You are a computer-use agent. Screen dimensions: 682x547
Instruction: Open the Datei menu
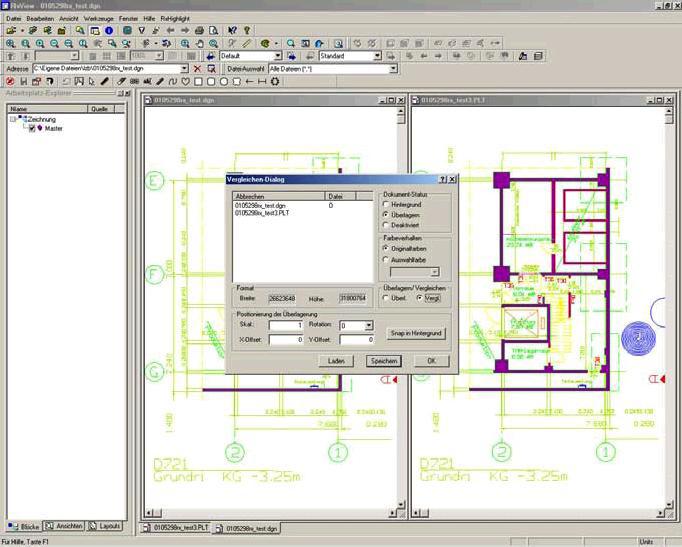pos(13,19)
